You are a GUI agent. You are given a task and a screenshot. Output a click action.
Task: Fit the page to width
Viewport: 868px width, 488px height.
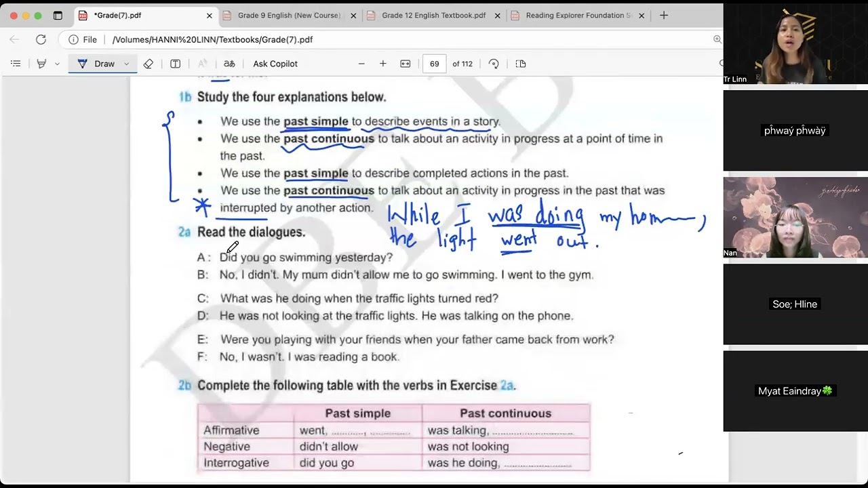pyautogui.click(x=406, y=64)
